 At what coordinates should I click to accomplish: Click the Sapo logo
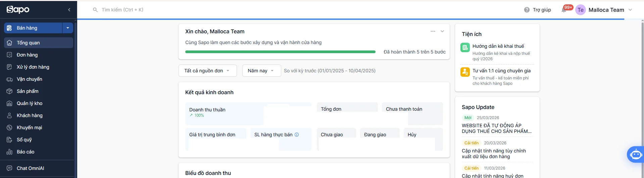tap(18, 9)
